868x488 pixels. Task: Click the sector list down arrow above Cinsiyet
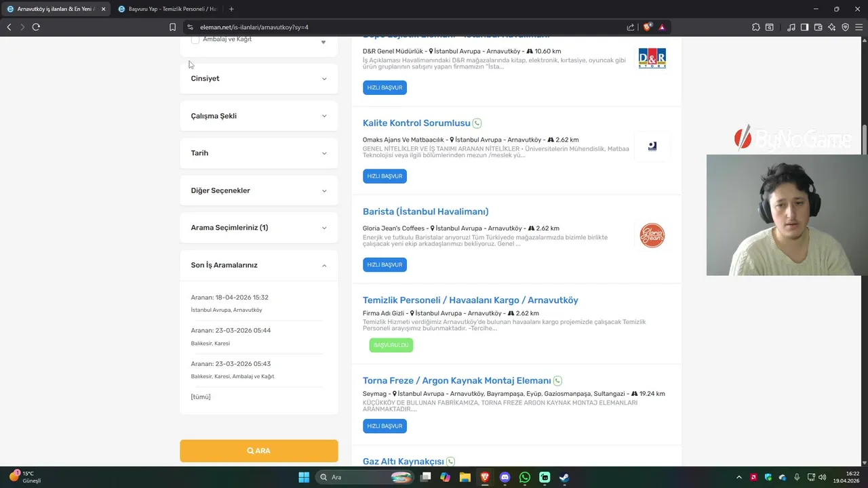tap(323, 42)
